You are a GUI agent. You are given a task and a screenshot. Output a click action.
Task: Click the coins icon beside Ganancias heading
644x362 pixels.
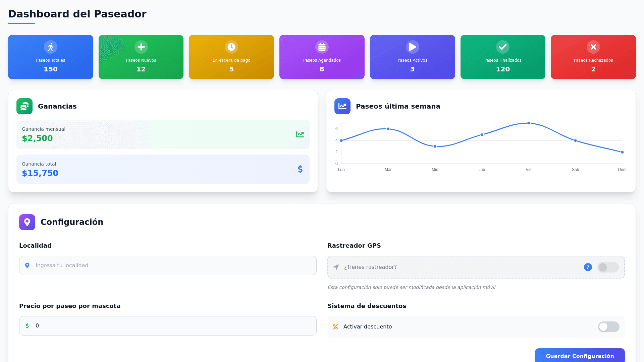[24, 106]
